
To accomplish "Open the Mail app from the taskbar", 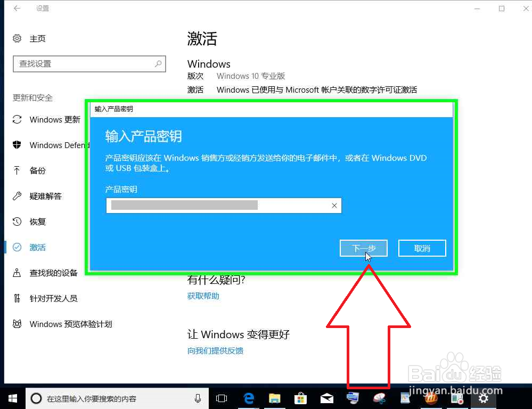I will click(x=327, y=398).
